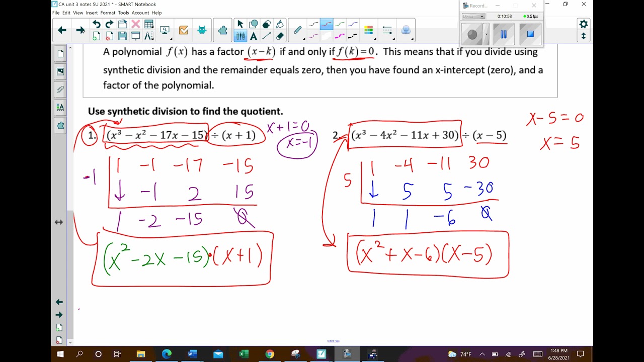
Task: Open measurement tools with the compass icon
Action: (x=149, y=36)
